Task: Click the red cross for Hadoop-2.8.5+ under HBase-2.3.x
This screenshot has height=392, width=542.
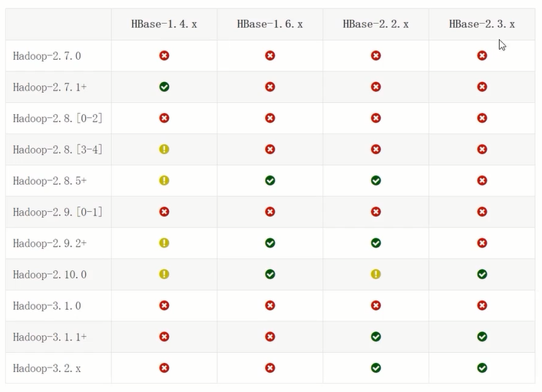Action: coord(482,180)
